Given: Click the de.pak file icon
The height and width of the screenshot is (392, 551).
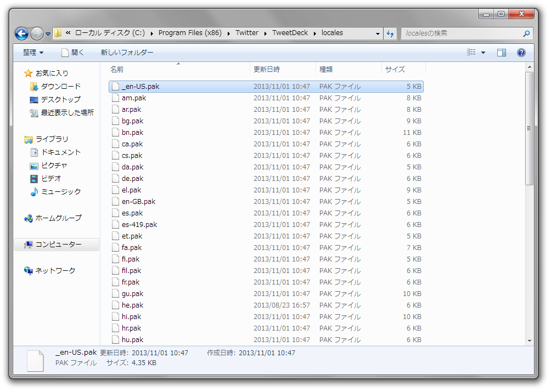Looking at the screenshot, I should click(x=116, y=179).
